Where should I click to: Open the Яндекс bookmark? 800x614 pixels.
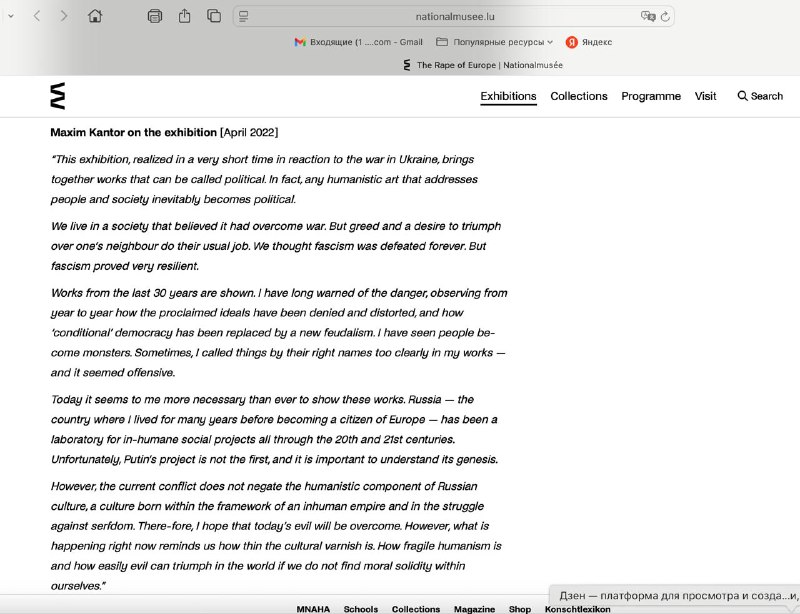click(x=589, y=42)
